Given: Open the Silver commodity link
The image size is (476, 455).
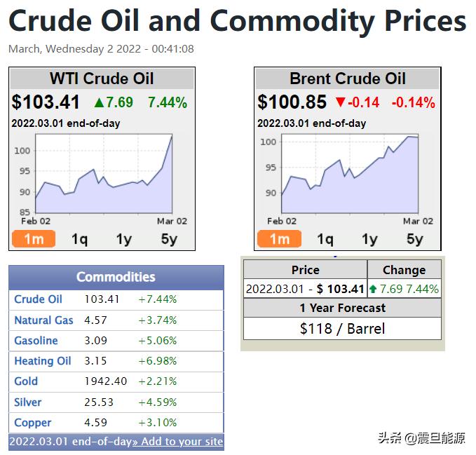Looking at the screenshot, I should tap(27, 402).
